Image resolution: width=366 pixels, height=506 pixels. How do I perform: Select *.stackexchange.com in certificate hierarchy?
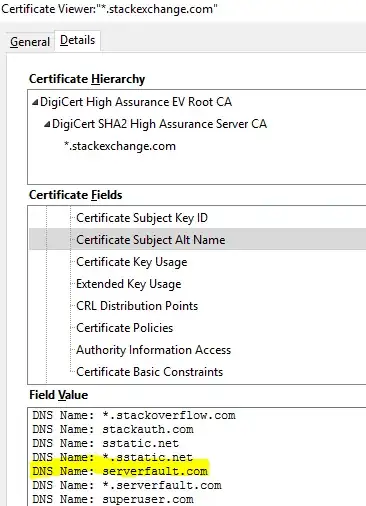pyautogui.click(x=120, y=146)
